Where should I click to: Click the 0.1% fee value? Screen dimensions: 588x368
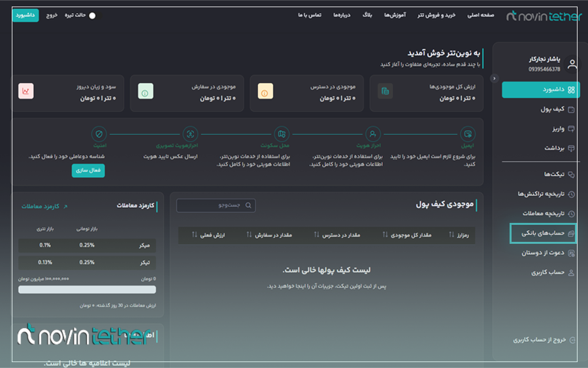(x=45, y=245)
